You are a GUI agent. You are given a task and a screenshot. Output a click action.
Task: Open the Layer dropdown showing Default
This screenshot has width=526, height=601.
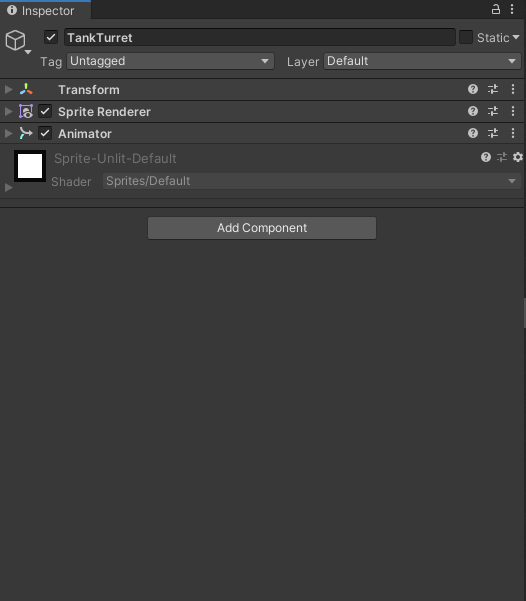422,61
